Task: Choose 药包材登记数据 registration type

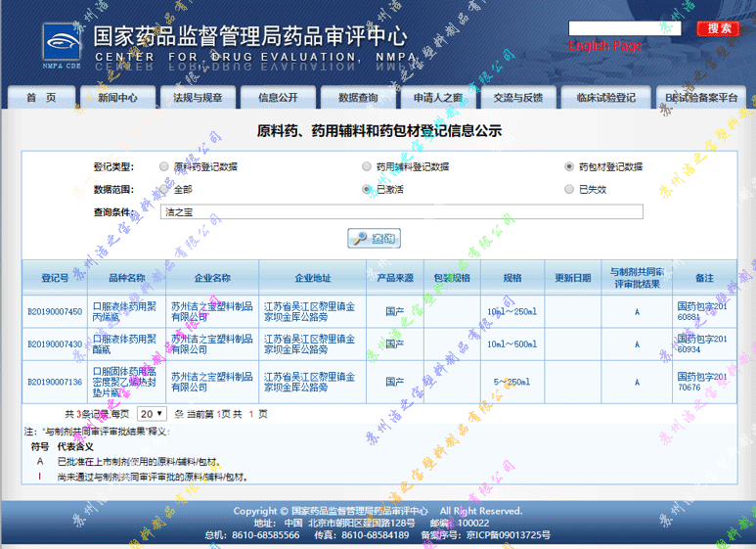Action: pyautogui.click(x=569, y=166)
